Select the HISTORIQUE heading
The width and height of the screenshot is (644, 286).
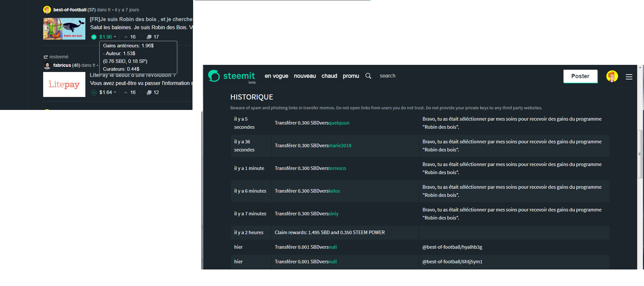[252, 97]
